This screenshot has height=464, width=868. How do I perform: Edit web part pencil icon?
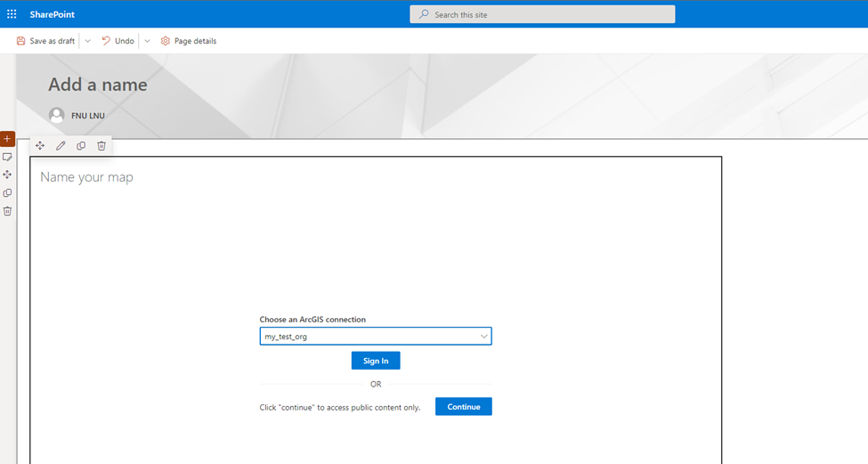coord(61,146)
